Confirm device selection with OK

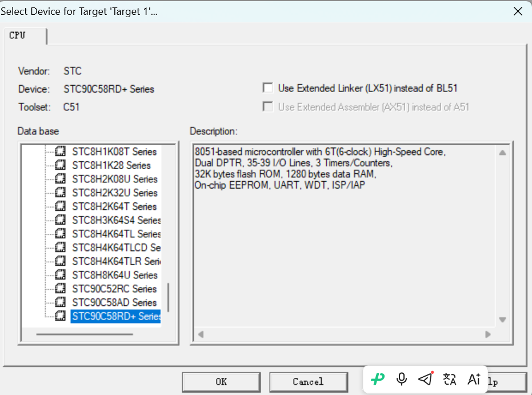pyautogui.click(x=221, y=382)
